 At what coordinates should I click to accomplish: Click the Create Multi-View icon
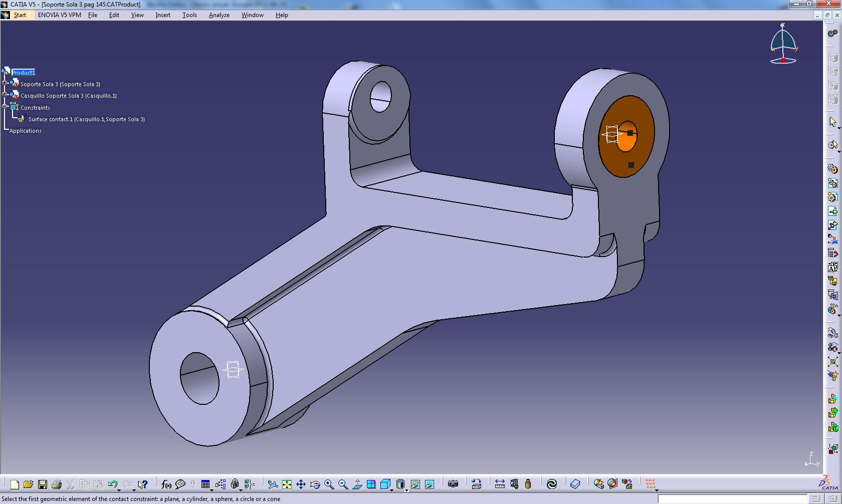point(371,484)
